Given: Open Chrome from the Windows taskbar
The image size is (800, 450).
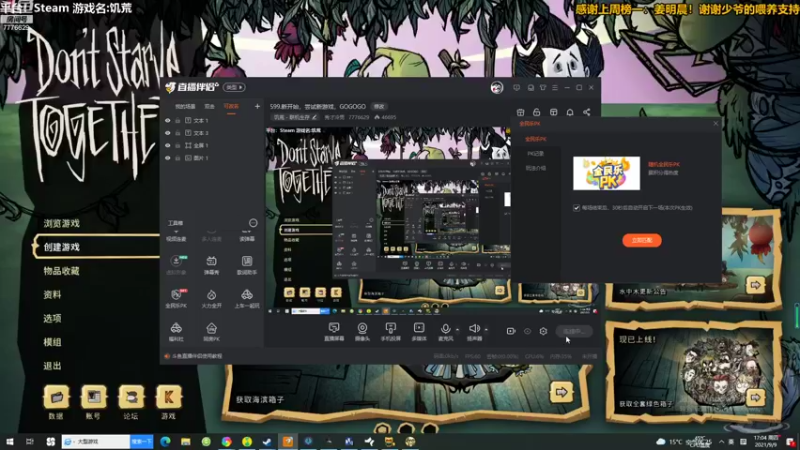Looking at the screenshot, I should pyautogui.click(x=227, y=441).
